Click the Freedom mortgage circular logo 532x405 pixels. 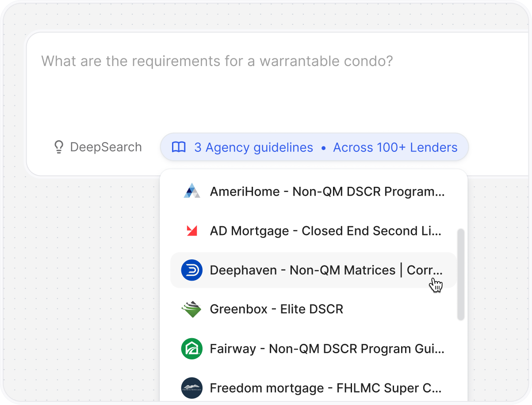pos(192,388)
